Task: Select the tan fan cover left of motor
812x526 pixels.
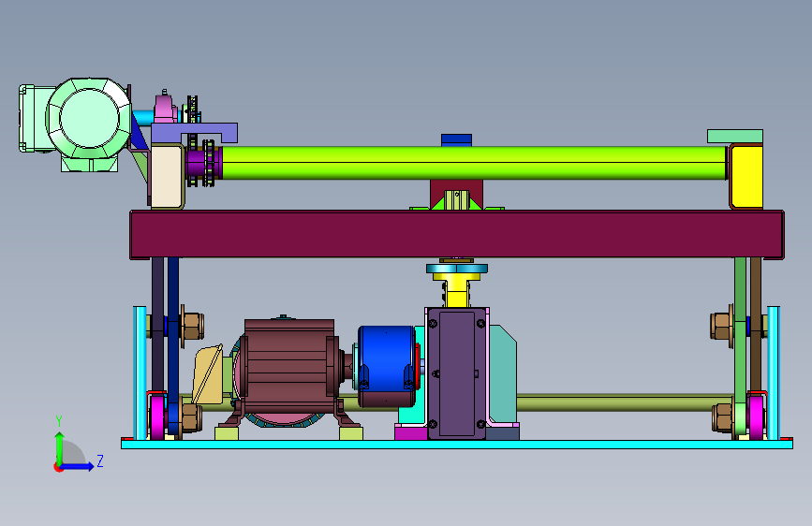Action: click(208, 376)
